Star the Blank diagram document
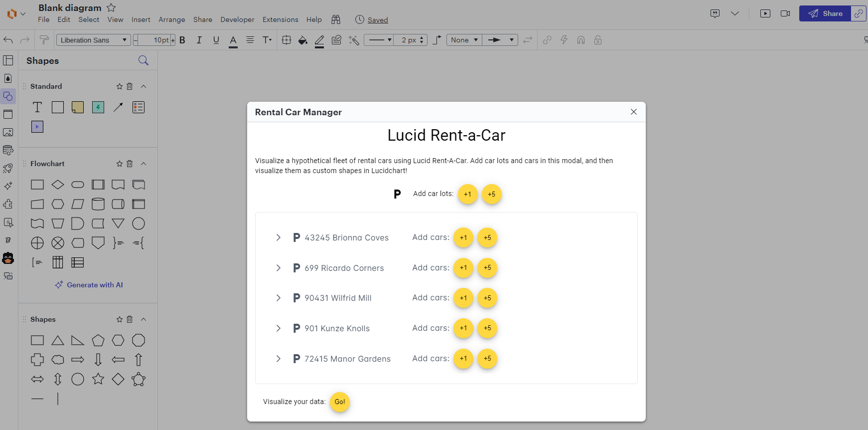 112,7
